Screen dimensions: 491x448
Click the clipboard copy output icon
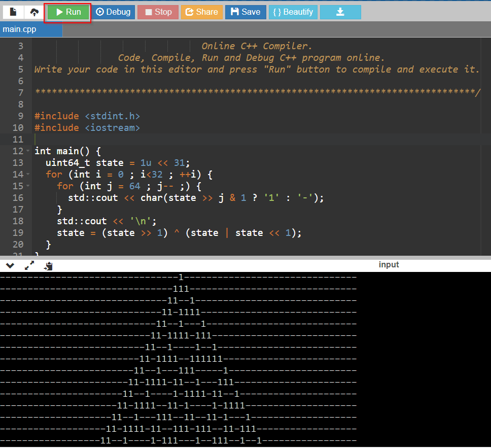point(48,265)
